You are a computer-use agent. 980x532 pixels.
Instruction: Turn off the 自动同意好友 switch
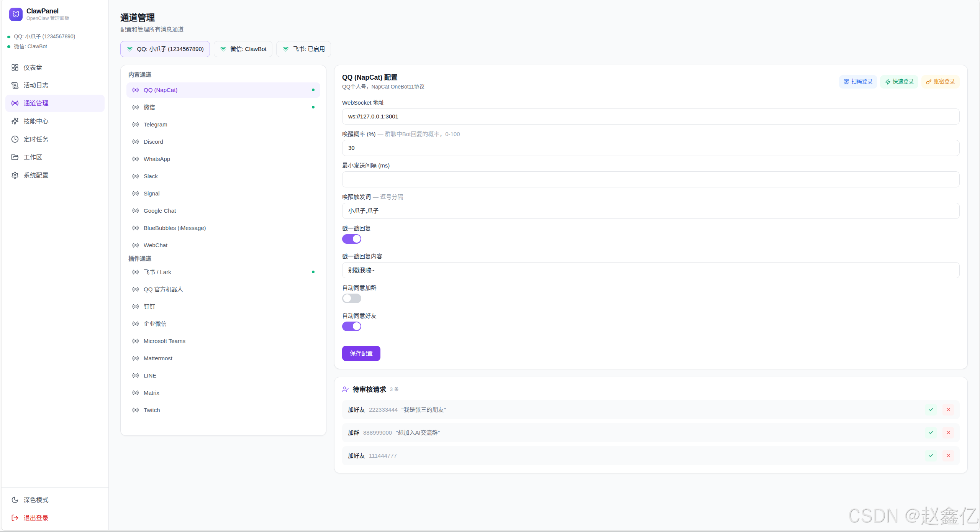click(x=351, y=327)
